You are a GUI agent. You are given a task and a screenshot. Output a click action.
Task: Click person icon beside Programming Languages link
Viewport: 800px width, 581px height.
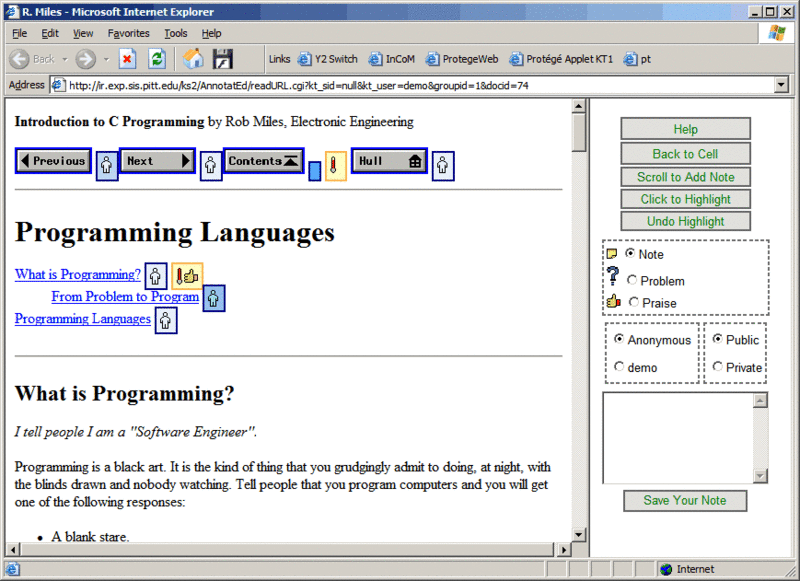[166, 321]
